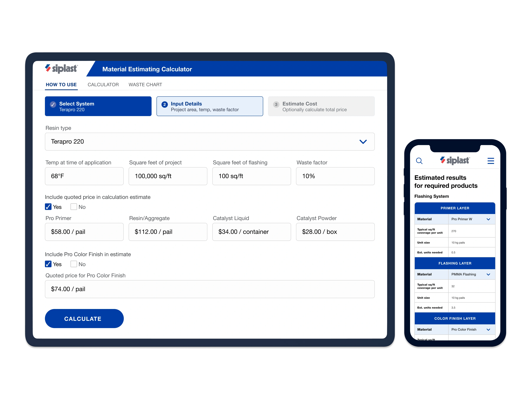Edit the Pro Primer price field
Viewport: 532px width, 399px height.
[x=84, y=232]
